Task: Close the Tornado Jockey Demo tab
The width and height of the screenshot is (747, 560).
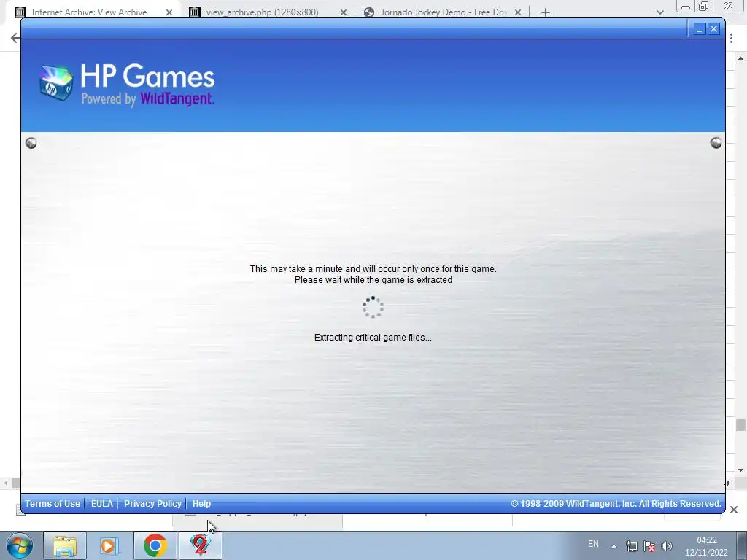Action: click(518, 12)
